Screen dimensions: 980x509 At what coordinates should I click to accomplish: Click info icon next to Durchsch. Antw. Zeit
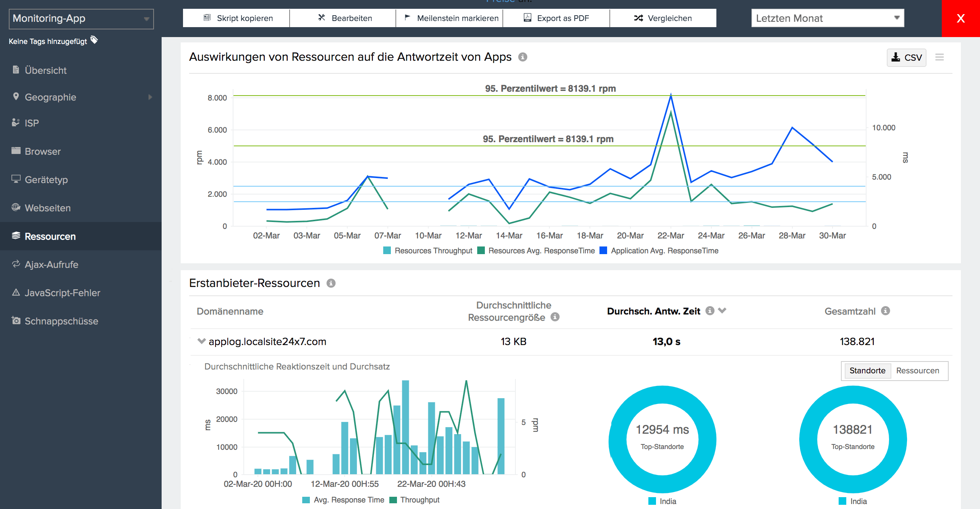(x=710, y=311)
